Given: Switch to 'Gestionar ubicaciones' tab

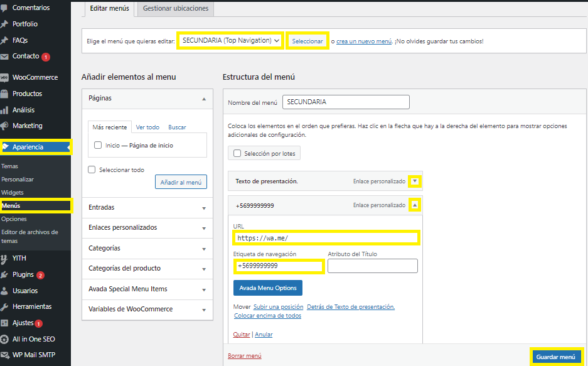Looking at the screenshot, I should coord(175,9).
